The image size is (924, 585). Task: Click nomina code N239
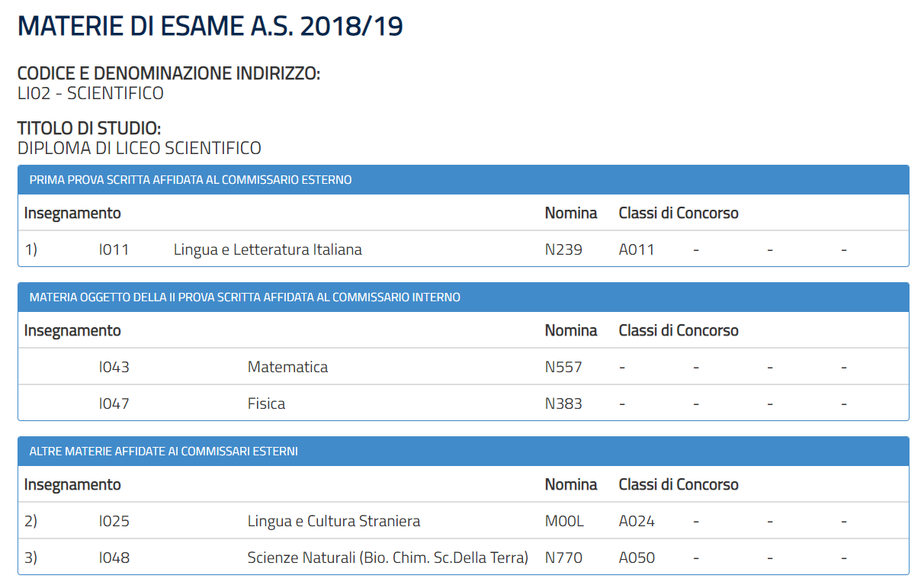563,249
